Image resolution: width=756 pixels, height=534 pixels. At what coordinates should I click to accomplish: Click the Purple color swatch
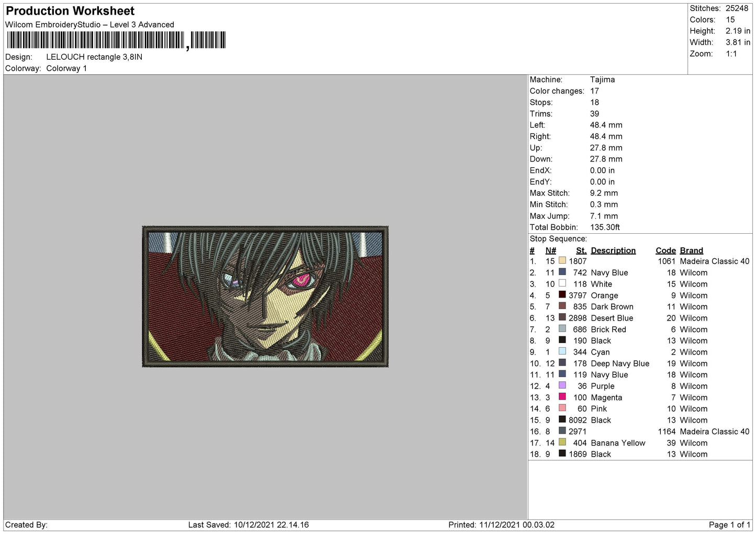click(x=562, y=385)
